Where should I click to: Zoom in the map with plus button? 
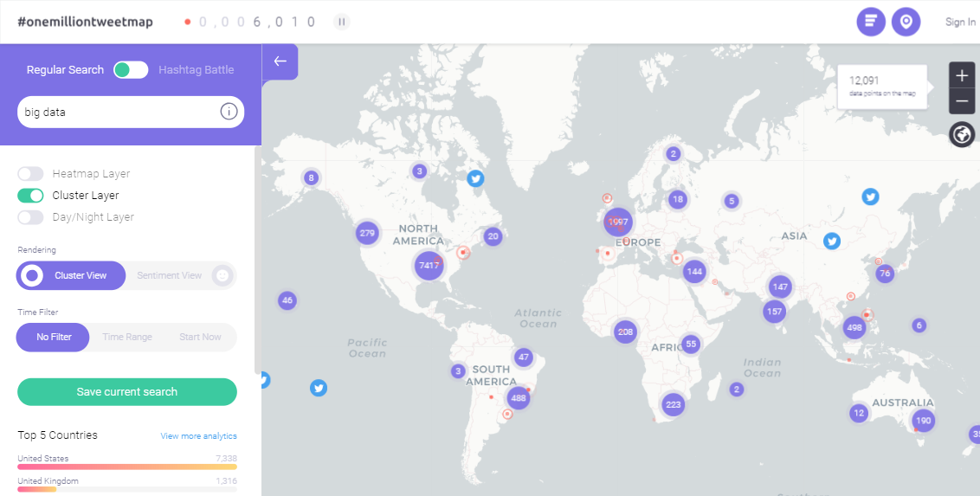click(x=962, y=75)
